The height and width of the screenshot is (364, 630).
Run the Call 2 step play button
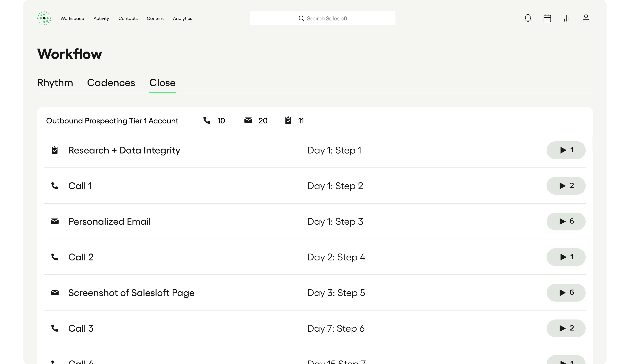pos(566,257)
